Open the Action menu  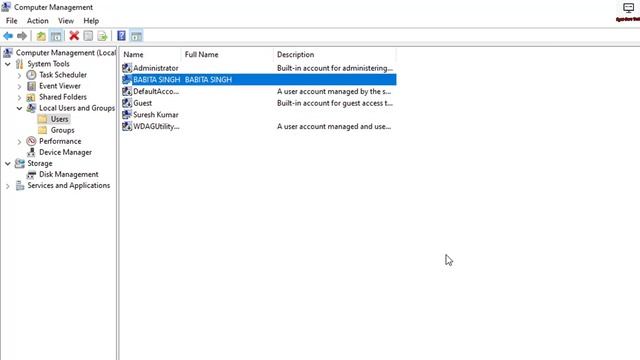click(38, 21)
